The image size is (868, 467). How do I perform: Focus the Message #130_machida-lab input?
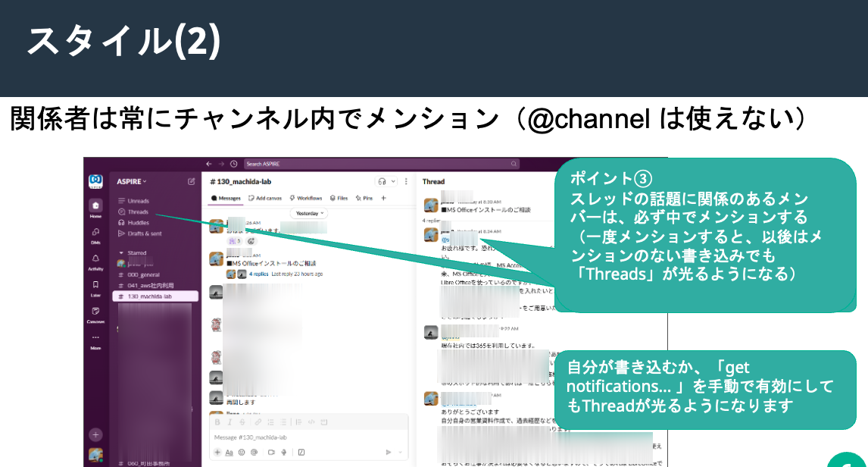(309, 437)
